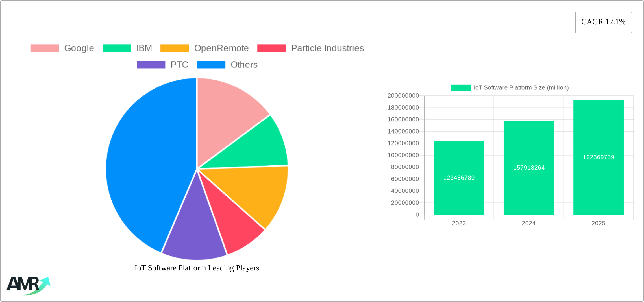Image resolution: width=644 pixels, height=302 pixels.
Task: Click the PTC legend color swatch
Action: (x=151, y=65)
